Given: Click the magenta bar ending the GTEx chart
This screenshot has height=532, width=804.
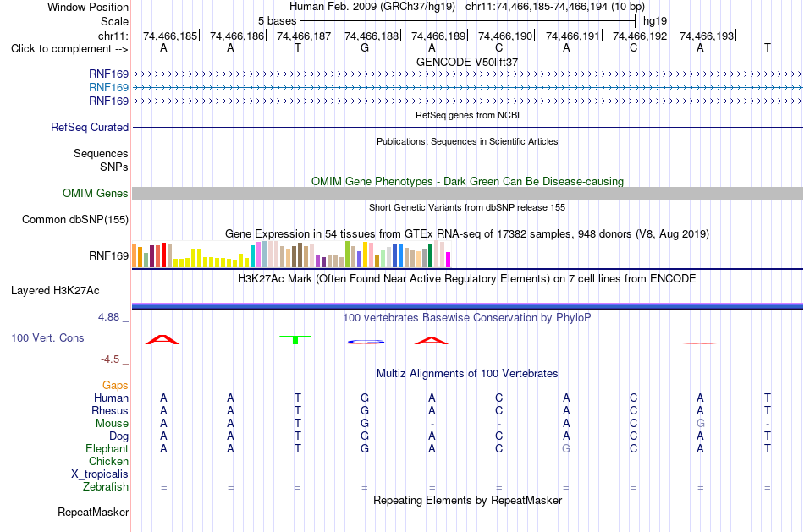Looking at the screenshot, I should click(x=448, y=260).
